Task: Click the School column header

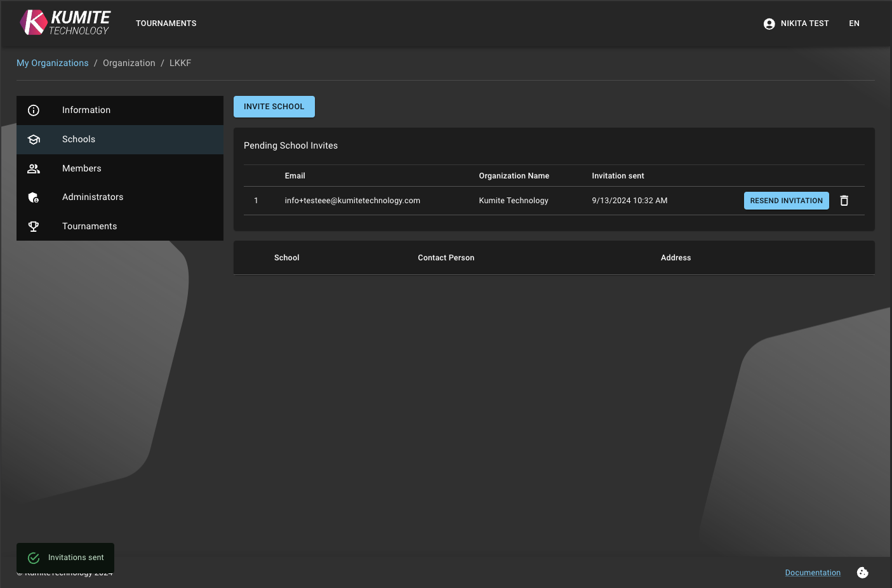Action: tap(286, 258)
